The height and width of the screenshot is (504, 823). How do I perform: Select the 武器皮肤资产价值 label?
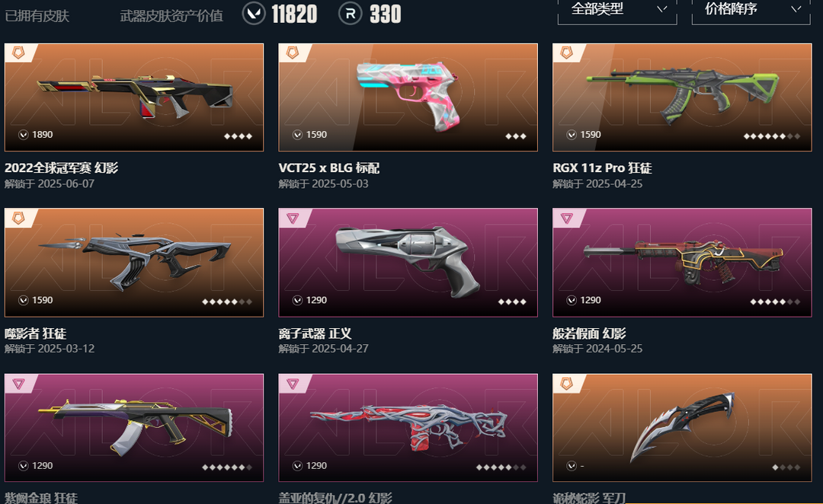(x=171, y=16)
